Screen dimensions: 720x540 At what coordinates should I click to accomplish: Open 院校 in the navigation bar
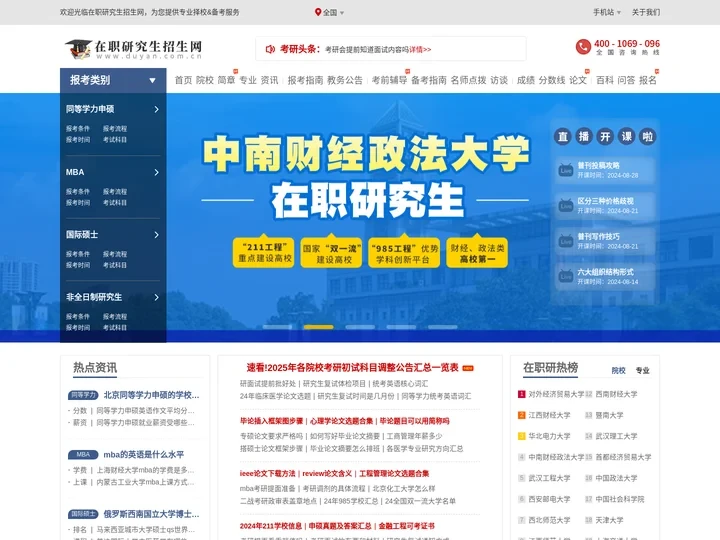click(x=205, y=80)
